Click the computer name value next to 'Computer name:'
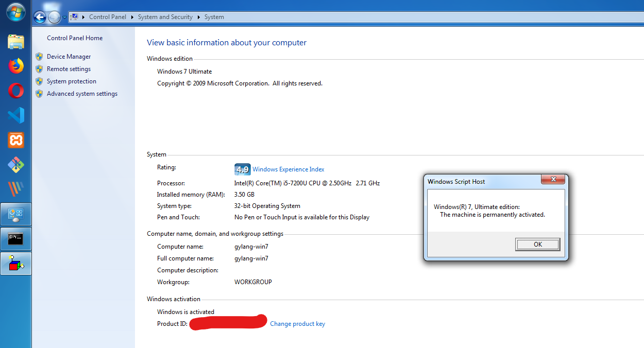The image size is (644, 348). tap(251, 247)
